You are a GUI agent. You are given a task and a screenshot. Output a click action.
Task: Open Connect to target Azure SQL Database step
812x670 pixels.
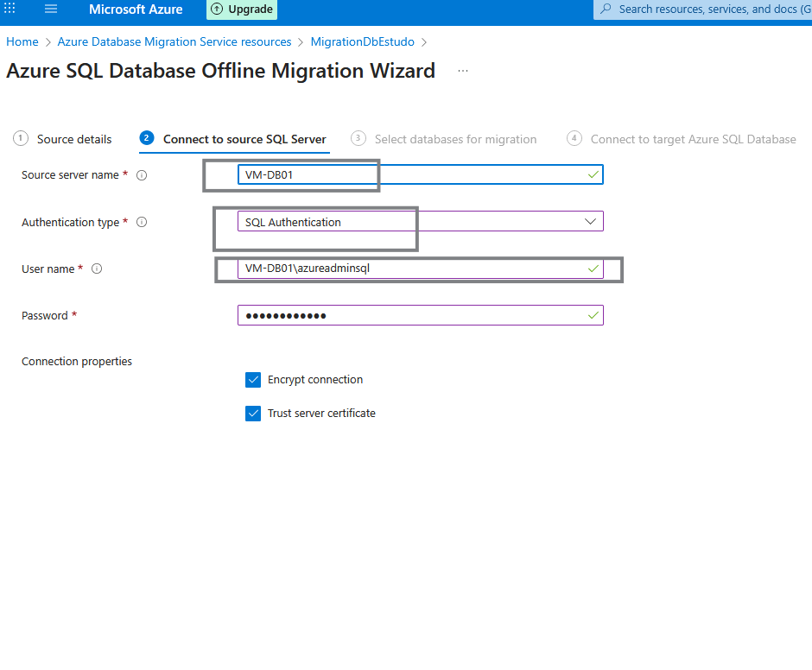click(693, 139)
